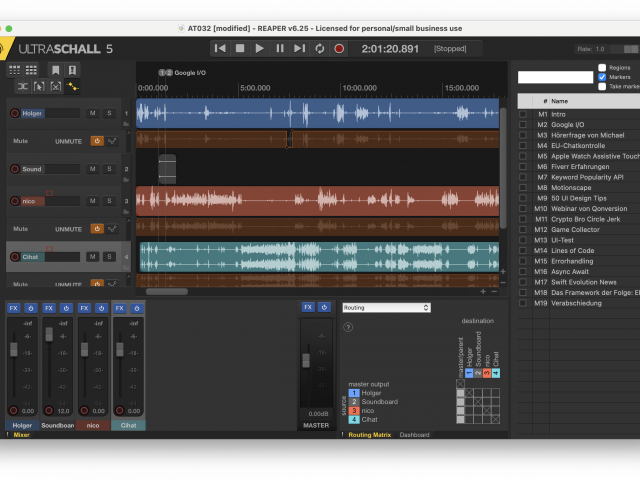
Task: Select marker M8 Motionscape row
Action: [x=579, y=188]
